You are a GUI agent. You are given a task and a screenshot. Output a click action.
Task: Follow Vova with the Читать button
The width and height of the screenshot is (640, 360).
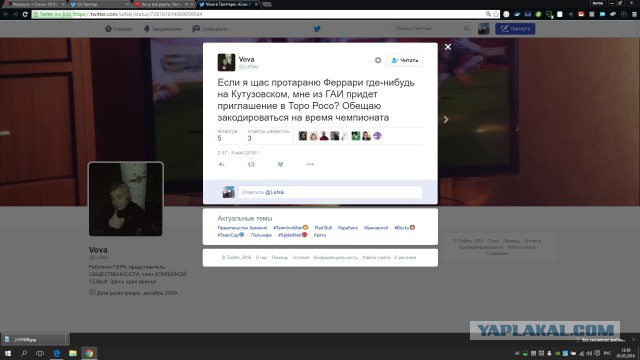click(404, 60)
